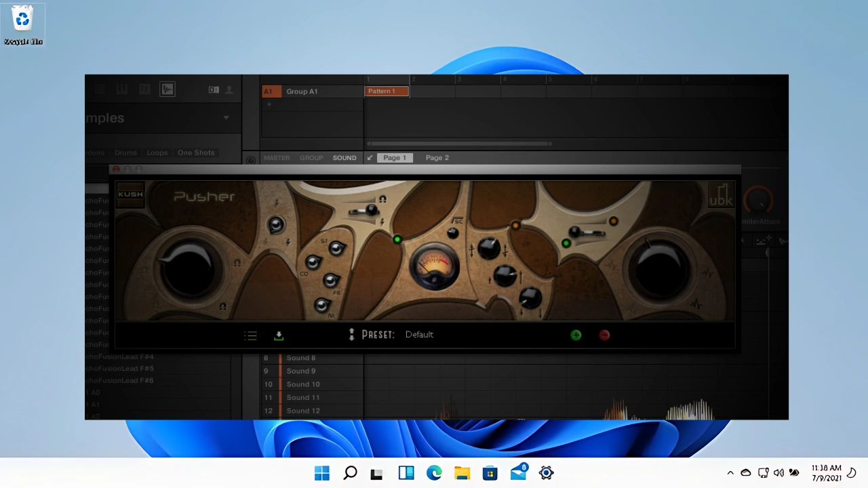The height and width of the screenshot is (488, 868).
Task: Click the top compressor knob with double arrows
Action: click(x=488, y=249)
